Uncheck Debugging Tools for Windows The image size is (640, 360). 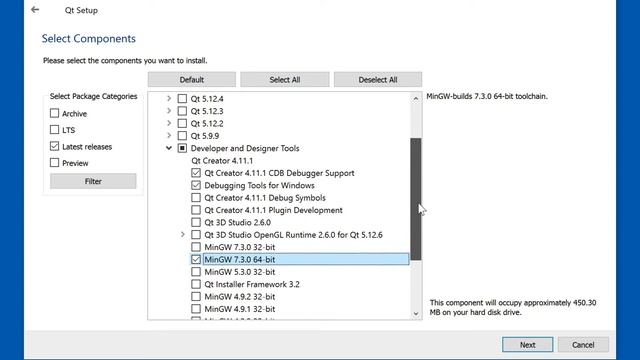196,185
